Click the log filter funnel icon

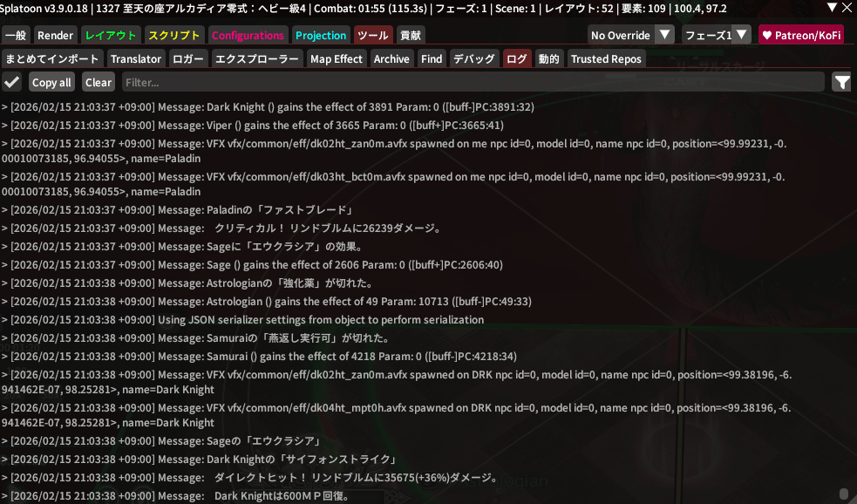click(841, 82)
